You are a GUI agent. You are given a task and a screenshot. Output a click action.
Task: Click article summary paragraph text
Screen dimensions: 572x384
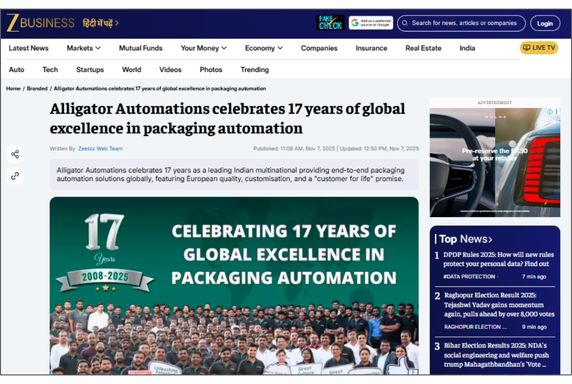pos(231,174)
